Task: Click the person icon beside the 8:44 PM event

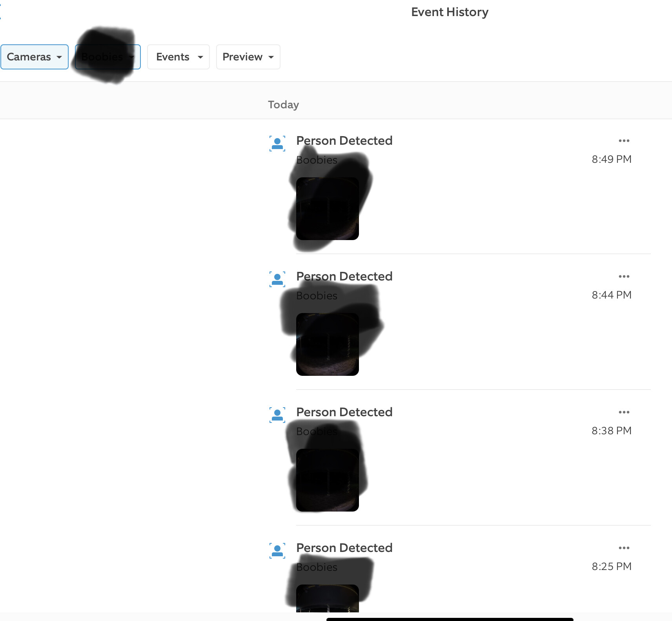Action: click(x=277, y=279)
